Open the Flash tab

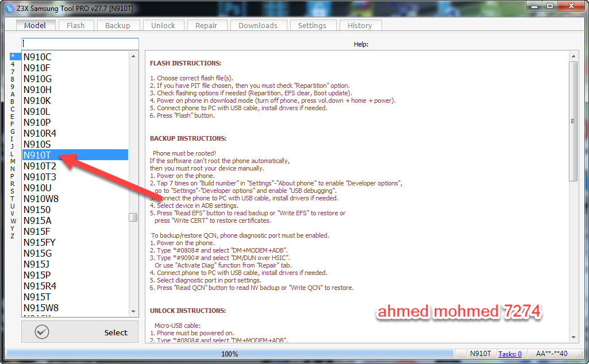click(75, 25)
